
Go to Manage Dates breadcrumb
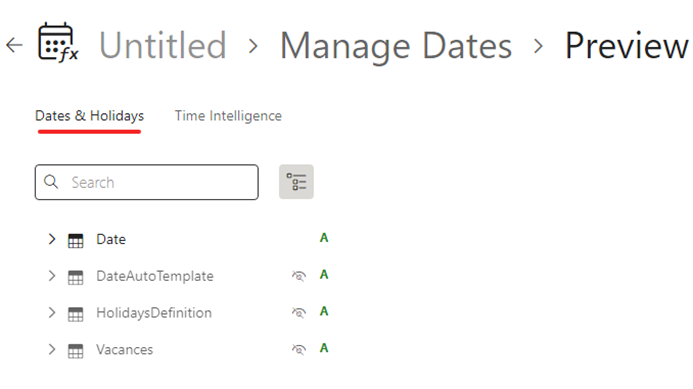[396, 45]
